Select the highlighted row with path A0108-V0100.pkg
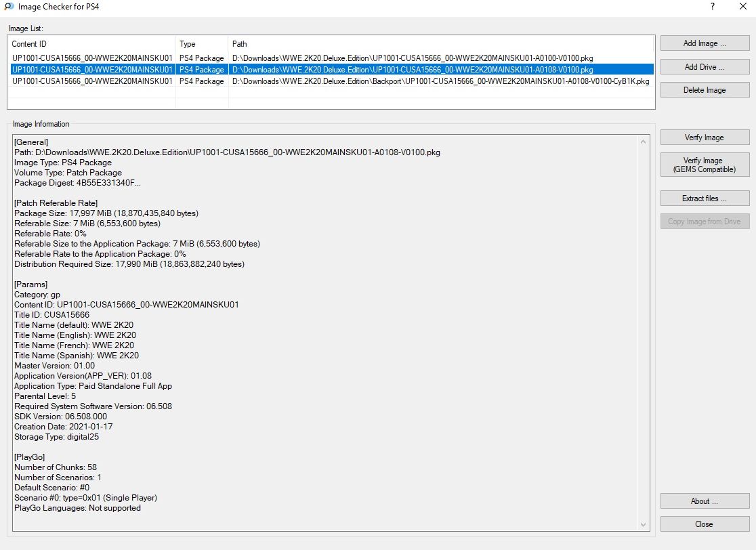Screen dimensions: 756x550 tap(332, 69)
